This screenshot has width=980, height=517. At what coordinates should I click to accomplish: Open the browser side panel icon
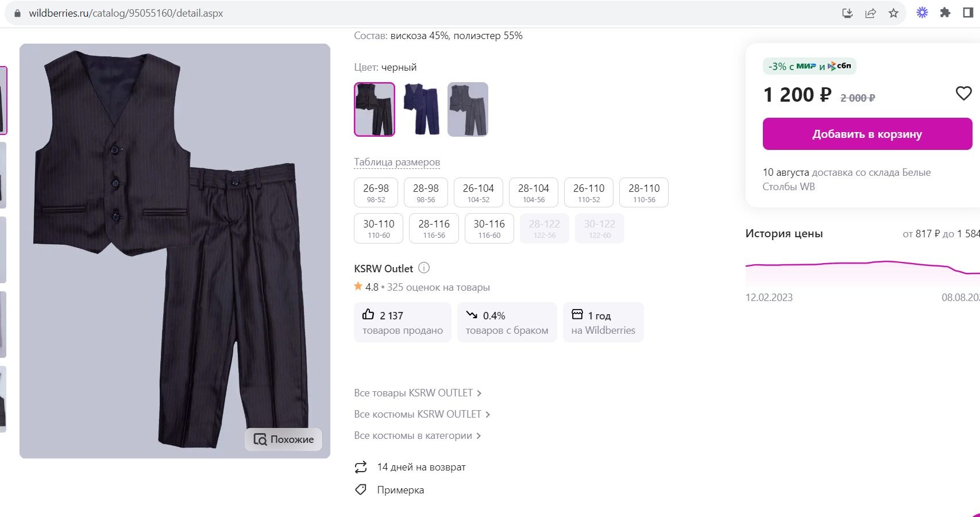tap(968, 13)
